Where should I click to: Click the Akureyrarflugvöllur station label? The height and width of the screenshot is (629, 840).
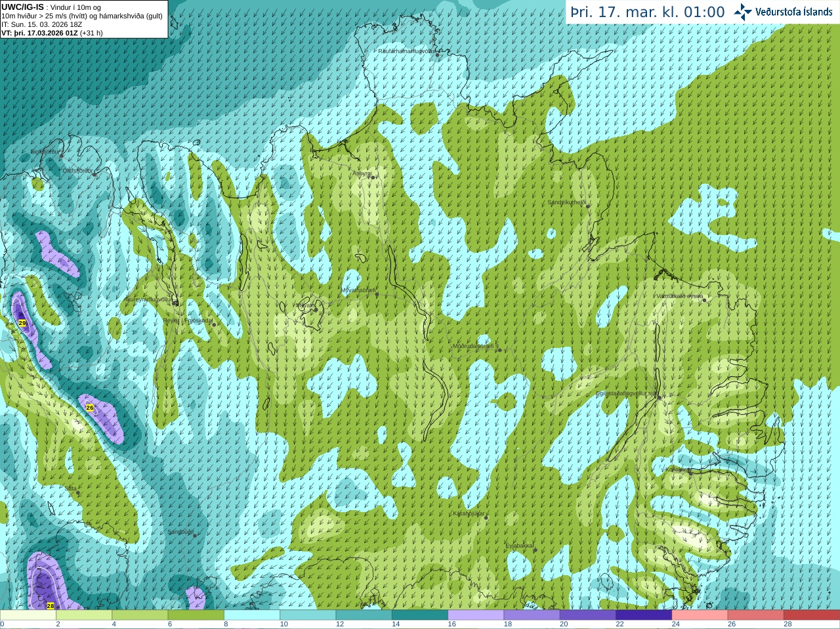click(148, 299)
